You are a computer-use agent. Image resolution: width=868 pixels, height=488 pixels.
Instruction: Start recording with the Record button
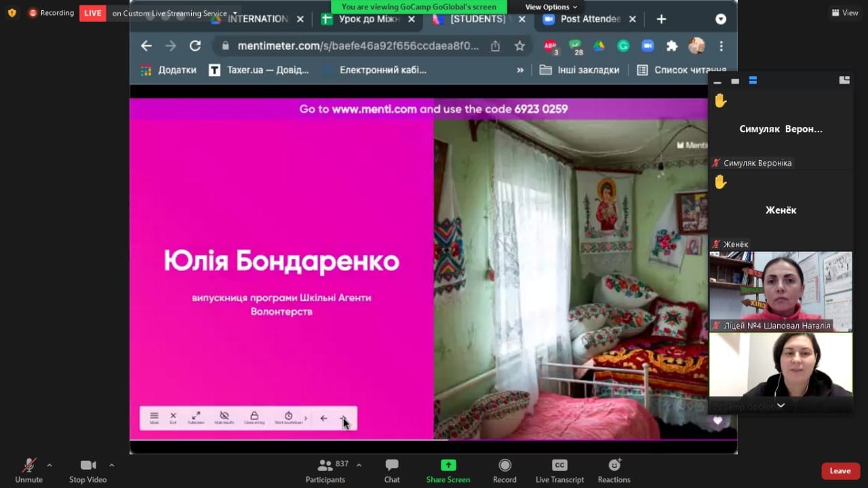[505, 470]
